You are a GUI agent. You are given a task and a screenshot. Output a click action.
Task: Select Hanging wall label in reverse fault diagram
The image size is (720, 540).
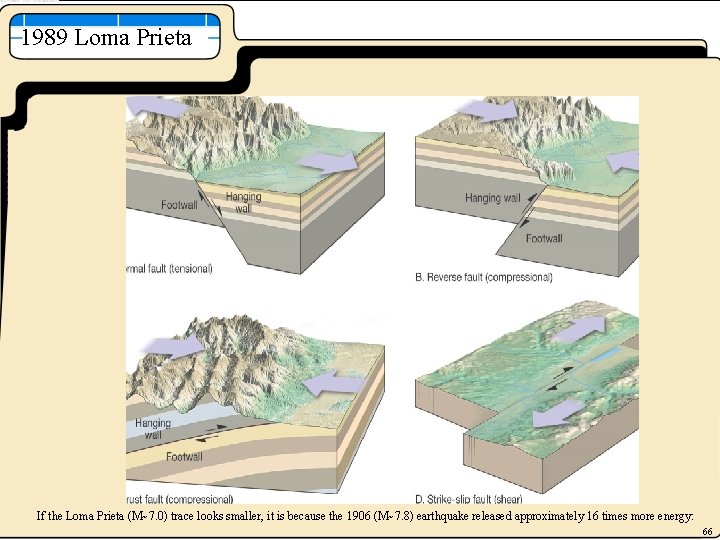click(493, 198)
